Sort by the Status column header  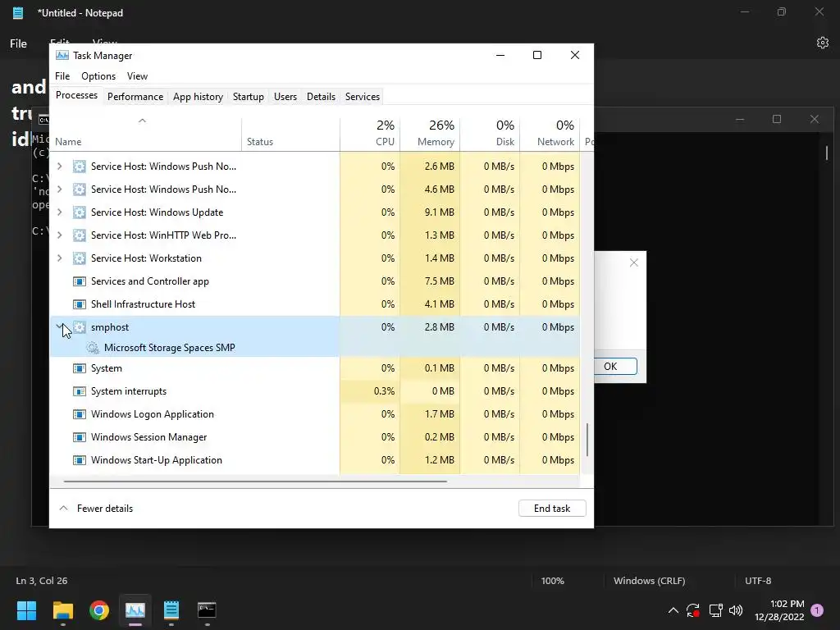(290, 133)
